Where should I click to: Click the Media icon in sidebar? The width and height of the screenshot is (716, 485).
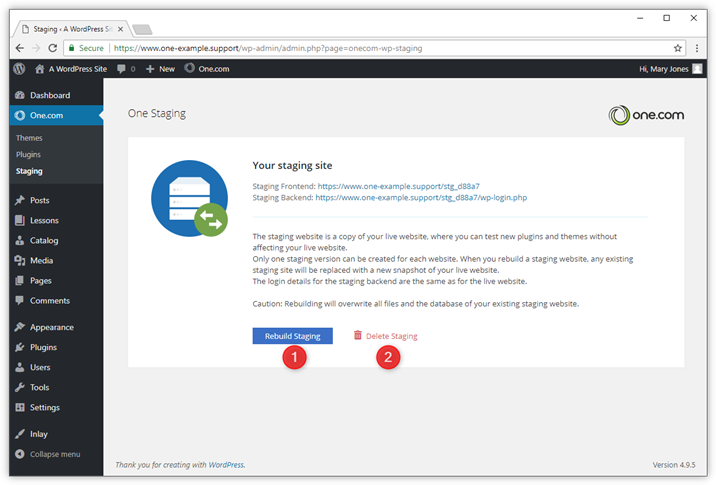point(20,260)
